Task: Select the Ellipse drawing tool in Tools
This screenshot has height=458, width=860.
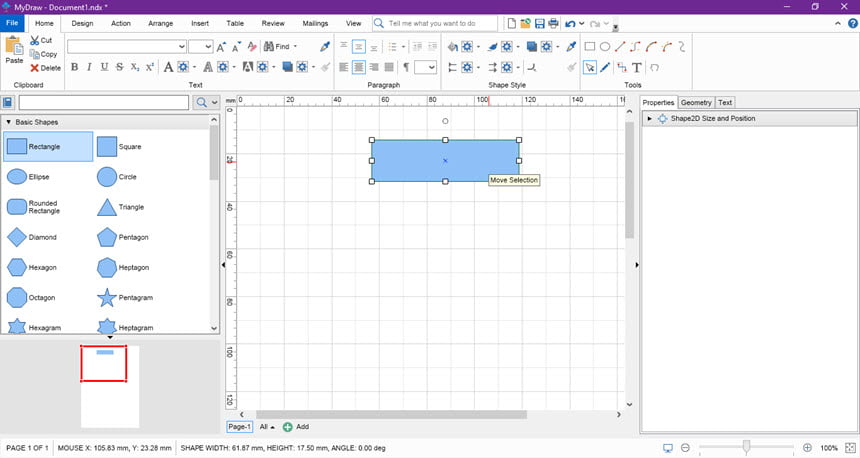Action: click(x=605, y=47)
